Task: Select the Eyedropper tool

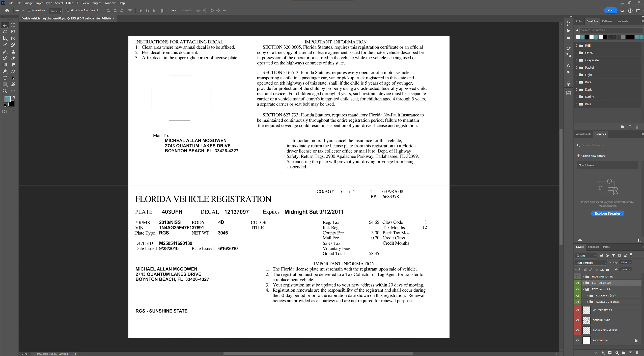Action: click(5, 45)
